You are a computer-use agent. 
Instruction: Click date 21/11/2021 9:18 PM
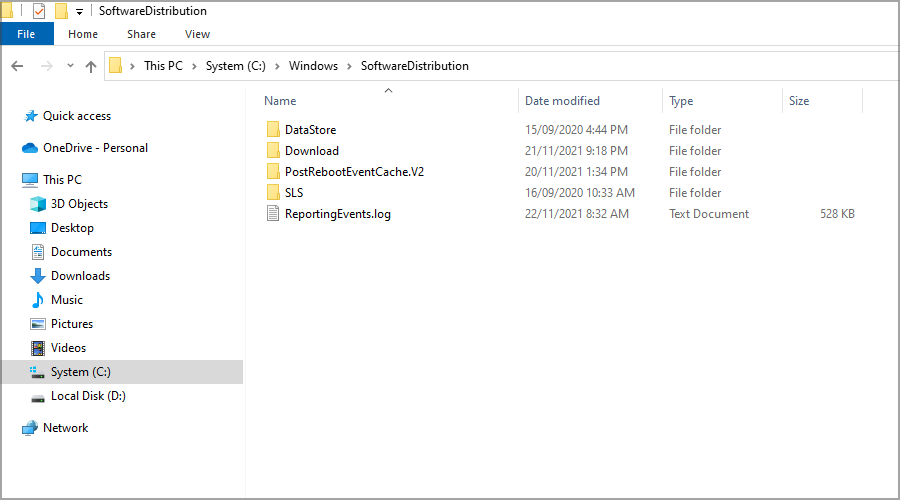pyautogui.click(x=576, y=151)
